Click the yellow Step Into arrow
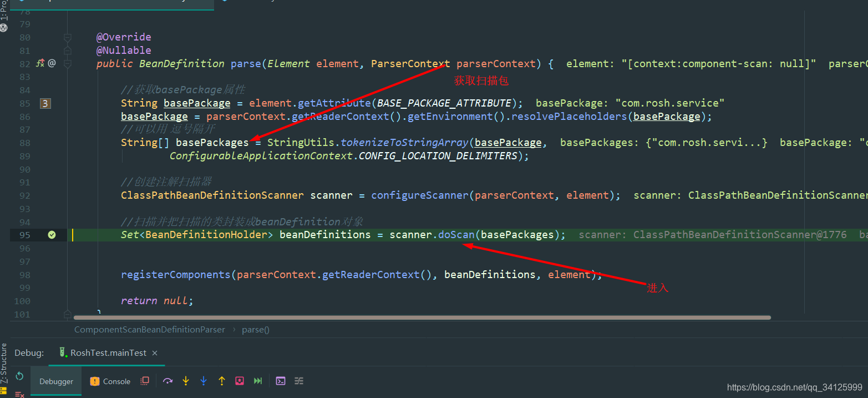The height and width of the screenshot is (398, 868). coord(186,381)
